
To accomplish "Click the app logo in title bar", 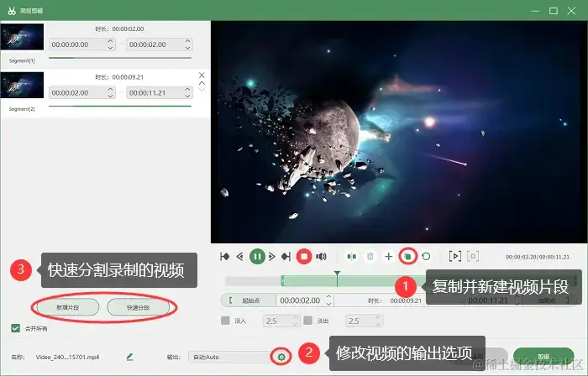I will [12, 10].
